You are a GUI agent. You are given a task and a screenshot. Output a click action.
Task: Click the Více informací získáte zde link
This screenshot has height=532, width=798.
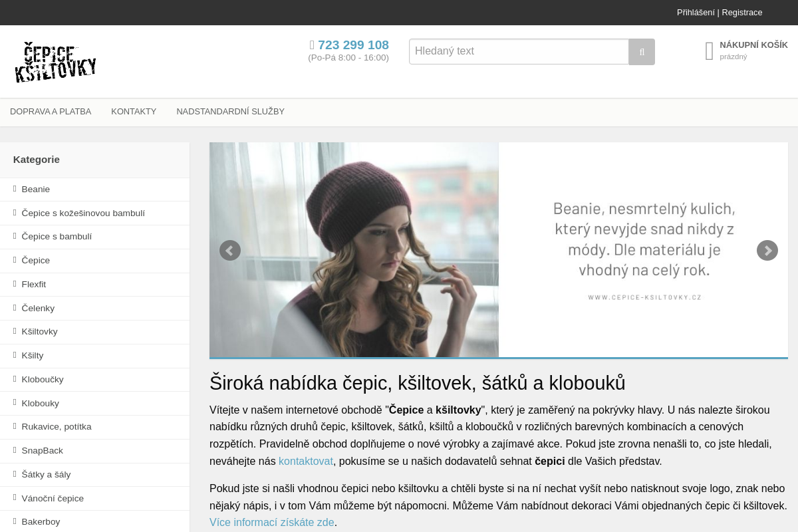coord(272,523)
